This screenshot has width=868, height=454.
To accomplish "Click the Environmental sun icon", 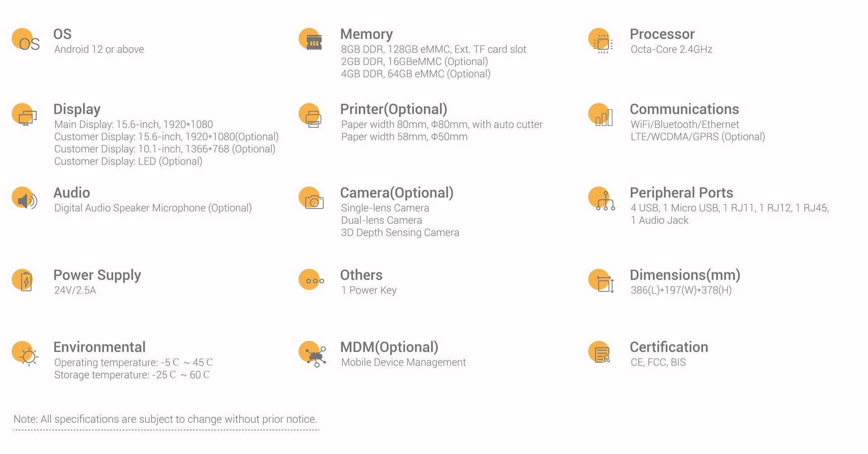I will click(x=25, y=354).
